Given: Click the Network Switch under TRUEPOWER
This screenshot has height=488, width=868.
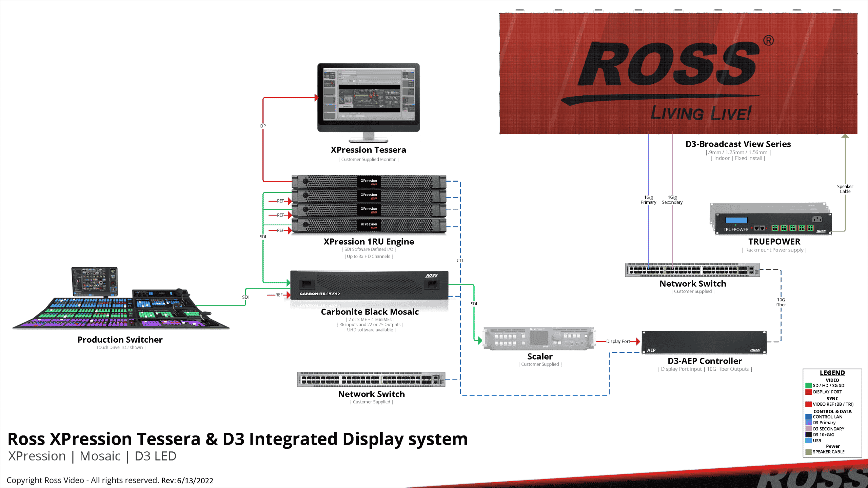Looking at the screenshot, I should (x=692, y=270).
